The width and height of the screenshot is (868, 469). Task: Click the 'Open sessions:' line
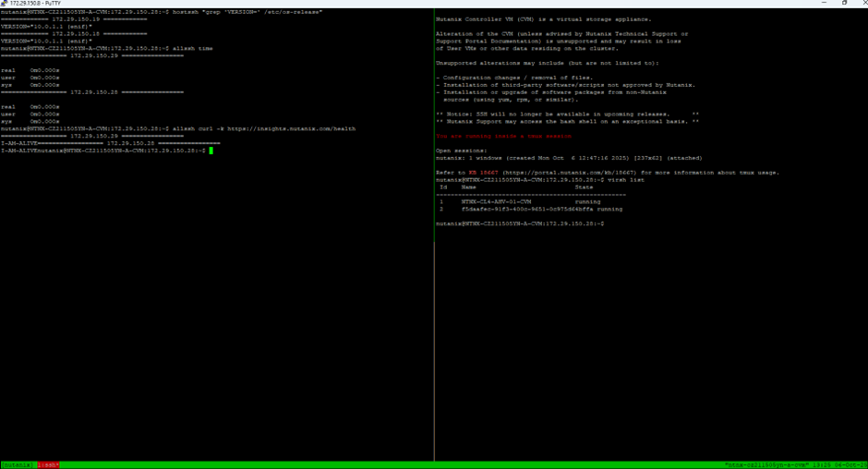tap(461, 150)
